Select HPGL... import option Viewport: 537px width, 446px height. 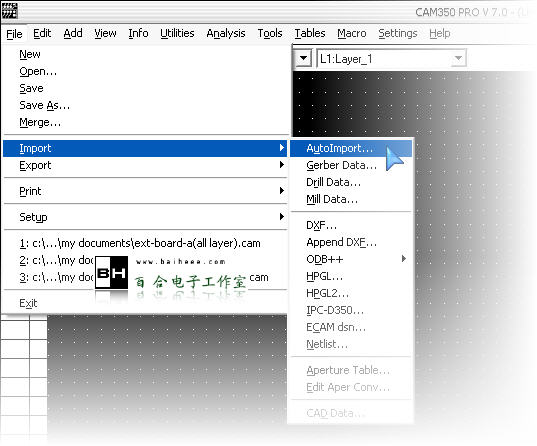pos(351,276)
